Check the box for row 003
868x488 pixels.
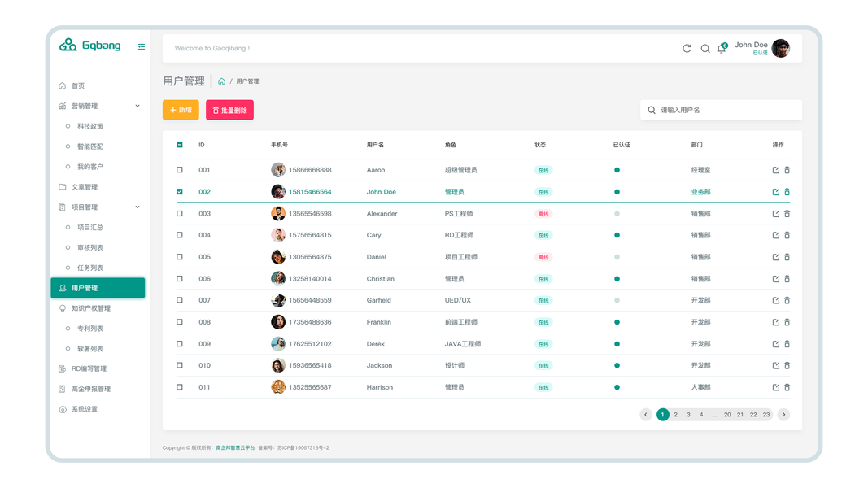point(179,214)
